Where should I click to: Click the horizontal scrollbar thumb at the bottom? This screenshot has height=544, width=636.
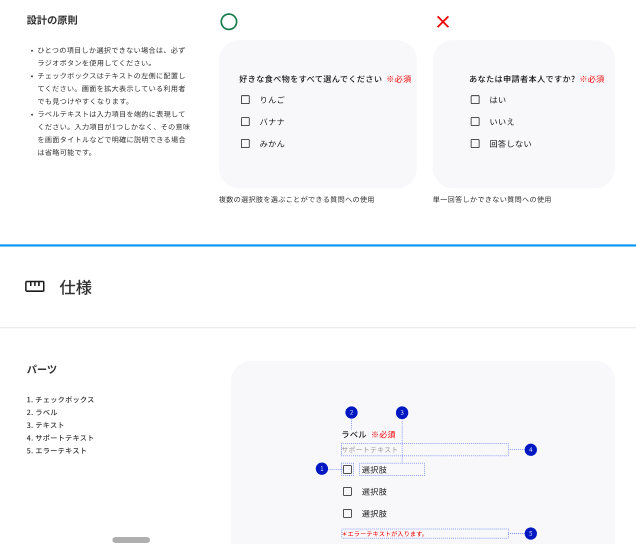131,540
